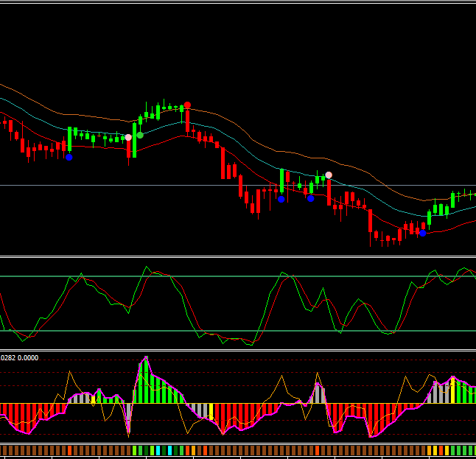The height and width of the screenshot is (459, 476).
Task: Select the leftmost blue signal dot
Action: click(x=69, y=157)
